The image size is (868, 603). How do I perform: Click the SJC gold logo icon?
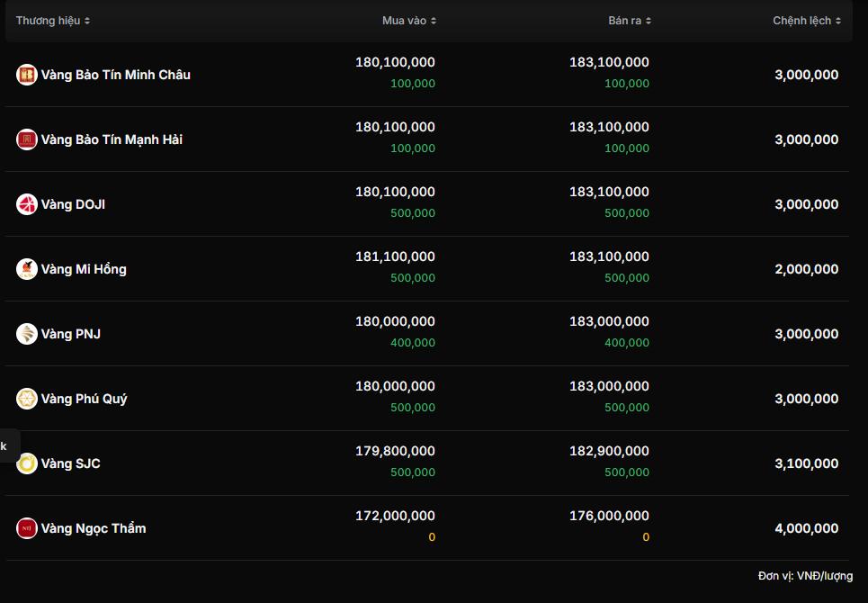coord(27,463)
